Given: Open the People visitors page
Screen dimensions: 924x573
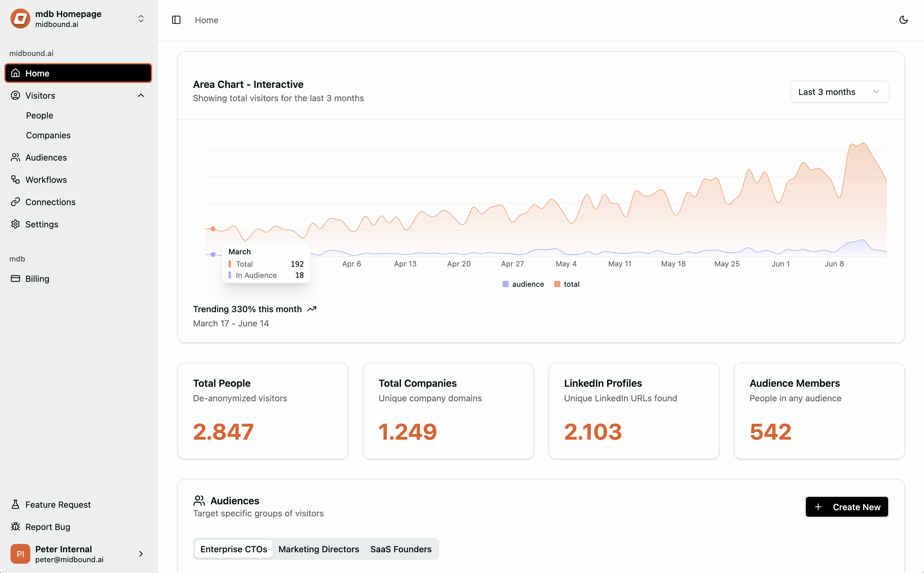Looking at the screenshot, I should click(x=39, y=115).
